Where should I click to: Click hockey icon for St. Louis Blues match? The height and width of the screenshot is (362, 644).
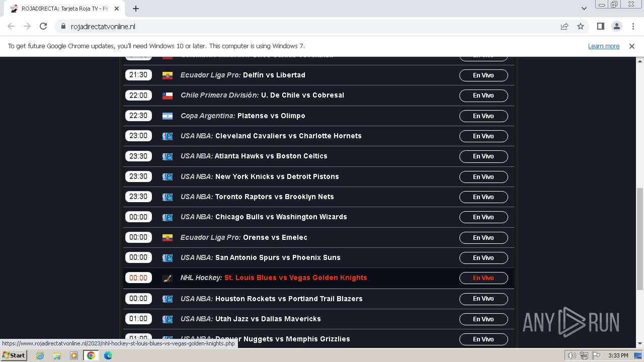[168, 278]
